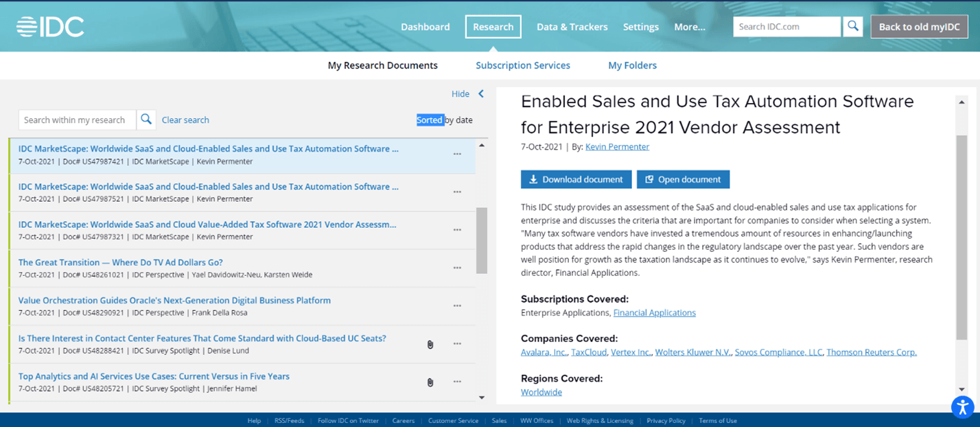
Task: Click the Download document button
Action: pyautogui.click(x=576, y=179)
